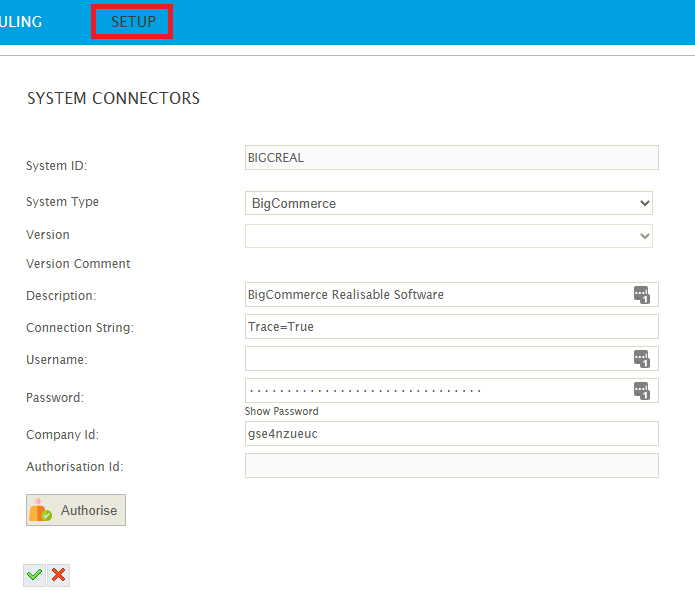Click the Authorisation Id: label
695x610 pixels.
[75, 466]
